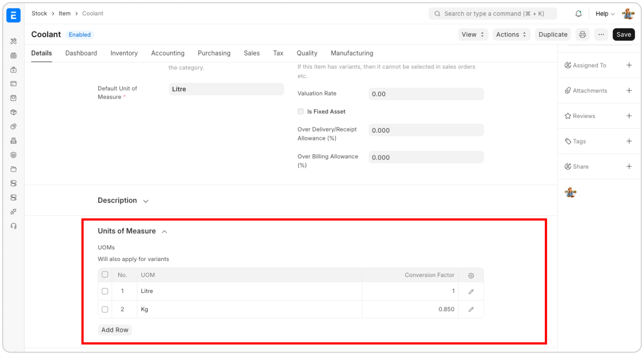Switch to the Manufacturing tab
This screenshot has height=355, width=644.
point(352,53)
